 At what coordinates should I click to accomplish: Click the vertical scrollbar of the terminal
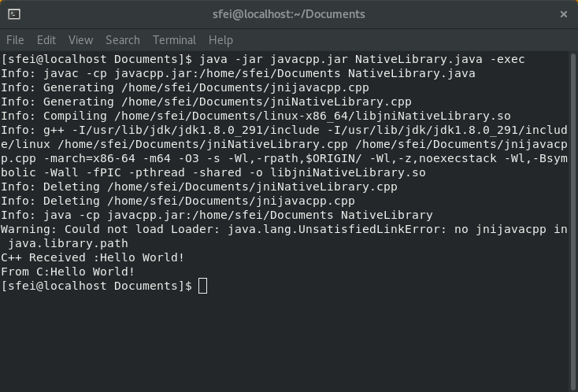(x=572, y=221)
